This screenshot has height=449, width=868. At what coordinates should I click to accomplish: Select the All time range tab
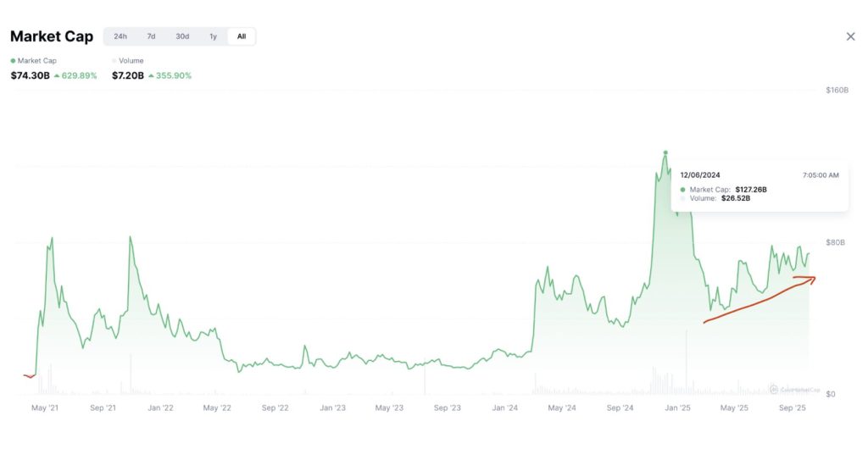(x=242, y=36)
